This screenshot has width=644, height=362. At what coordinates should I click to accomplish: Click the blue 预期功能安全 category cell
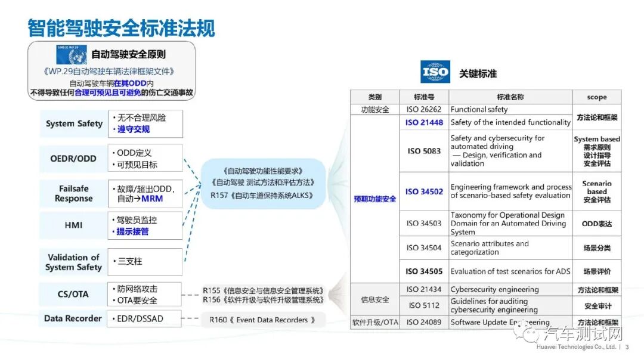pos(375,199)
